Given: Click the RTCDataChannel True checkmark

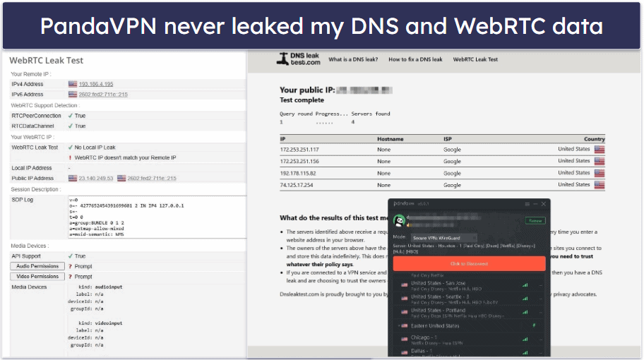Looking at the screenshot, I should click(70, 126).
